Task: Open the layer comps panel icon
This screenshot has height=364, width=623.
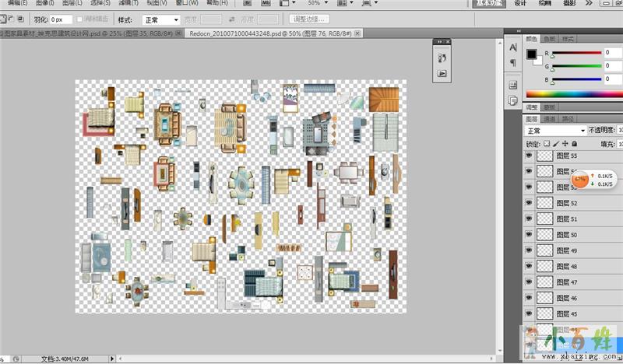Action: tap(512, 100)
